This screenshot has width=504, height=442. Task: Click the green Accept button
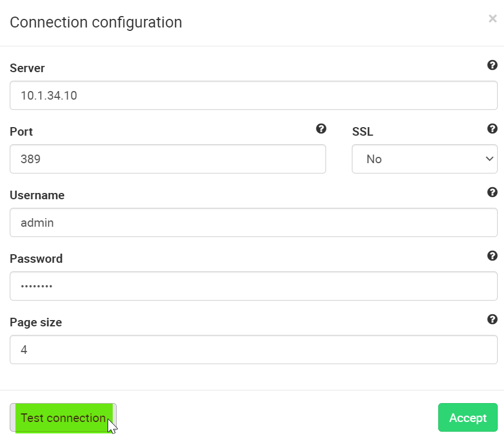point(467,418)
